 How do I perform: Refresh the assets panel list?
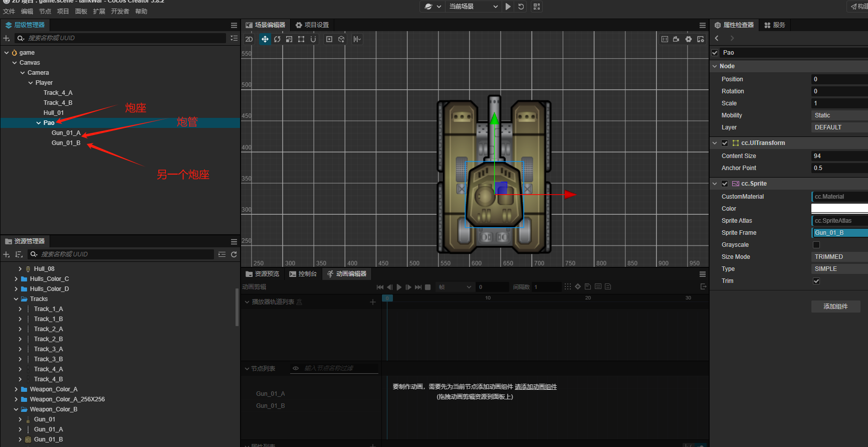click(x=234, y=254)
